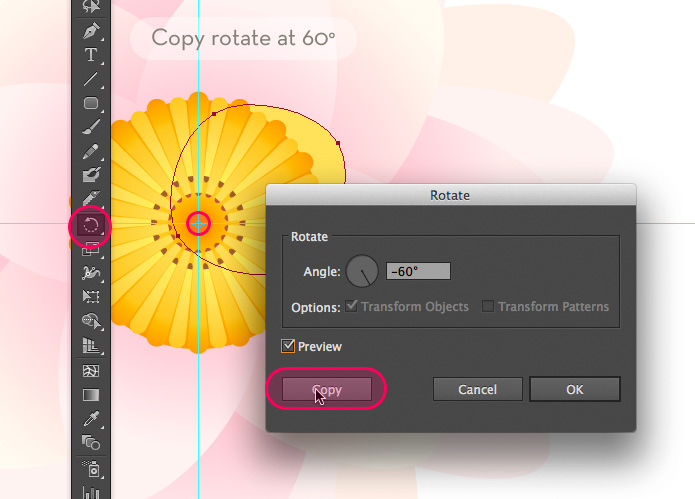Select the Mesh tool

(91, 370)
